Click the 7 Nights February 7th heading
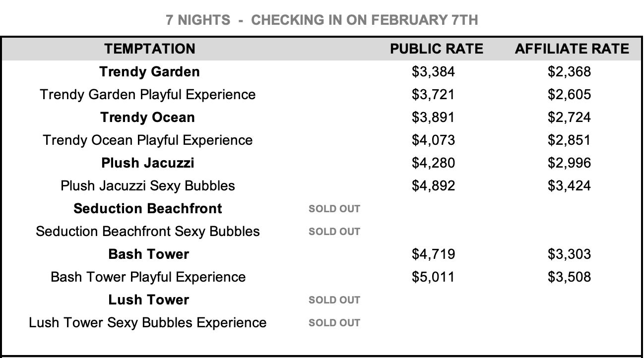Viewport: 644px width, 358px height. [322, 20]
